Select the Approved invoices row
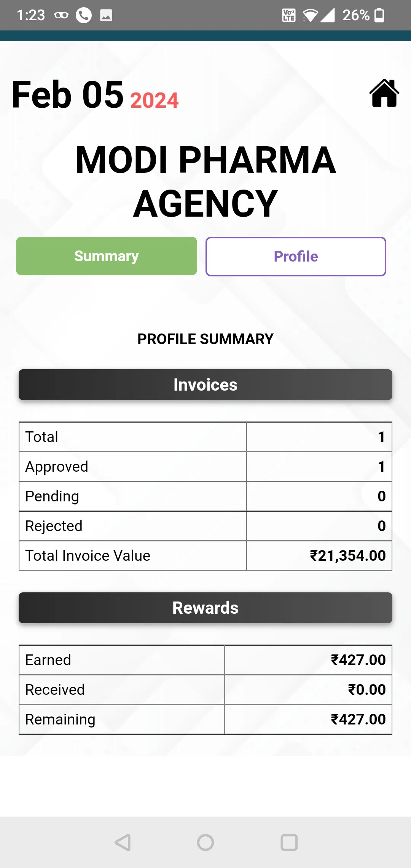The height and width of the screenshot is (868, 411). [x=205, y=466]
